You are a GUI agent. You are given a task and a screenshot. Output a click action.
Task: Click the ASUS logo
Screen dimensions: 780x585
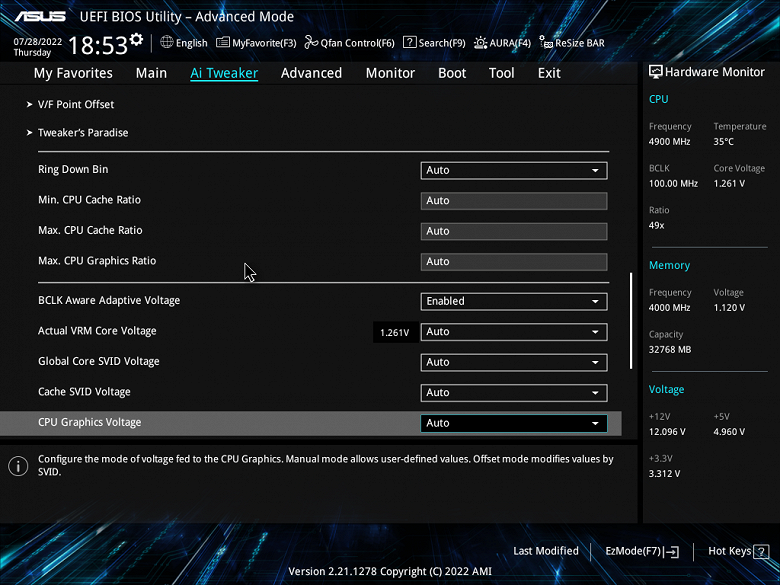pyautogui.click(x=40, y=16)
